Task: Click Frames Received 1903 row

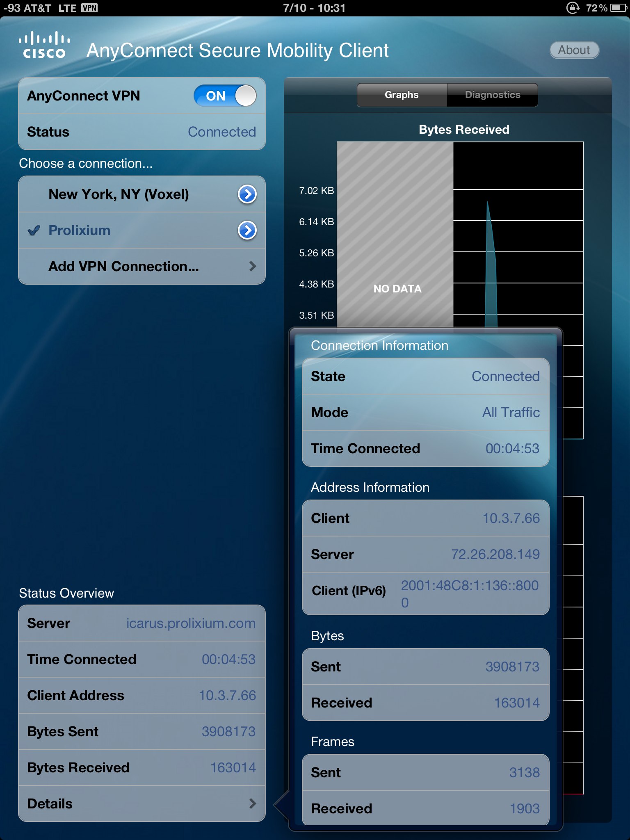Action: click(426, 808)
